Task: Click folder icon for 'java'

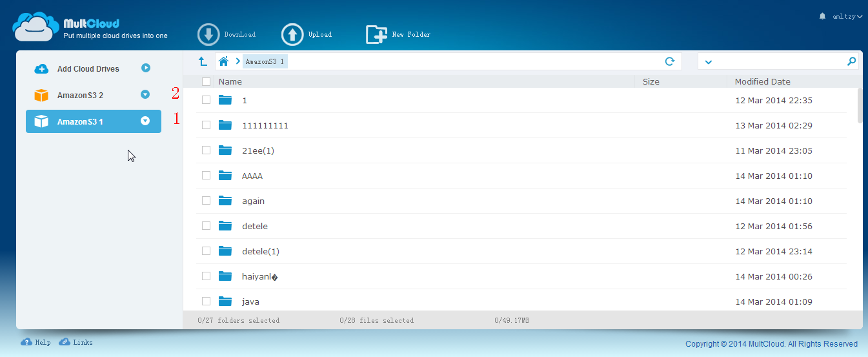Action: pos(225,301)
